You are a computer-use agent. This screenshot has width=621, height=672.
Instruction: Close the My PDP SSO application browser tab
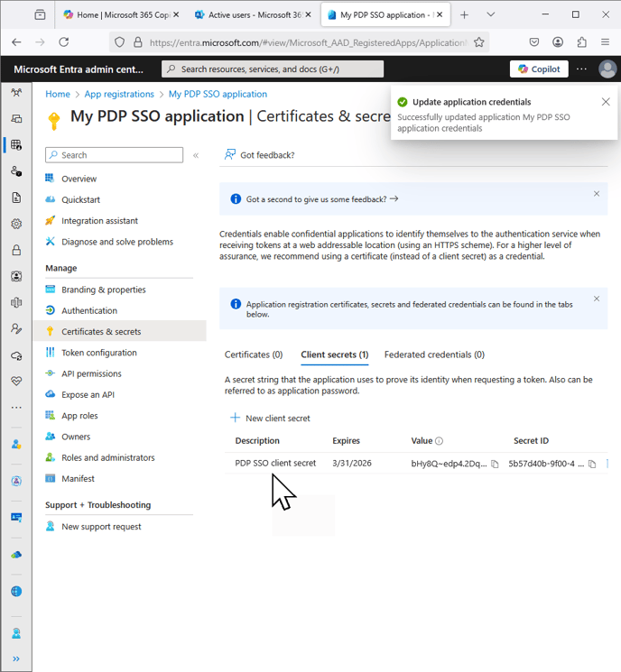click(440, 15)
